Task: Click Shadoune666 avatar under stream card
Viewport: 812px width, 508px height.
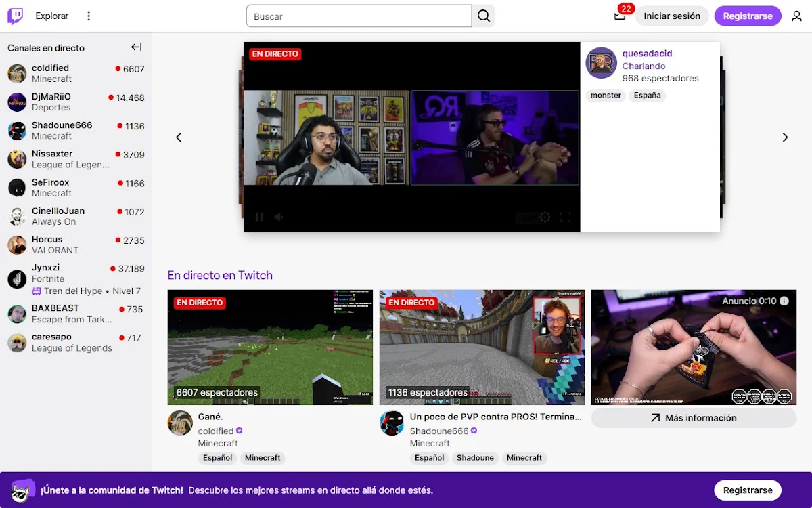Action: point(392,423)
